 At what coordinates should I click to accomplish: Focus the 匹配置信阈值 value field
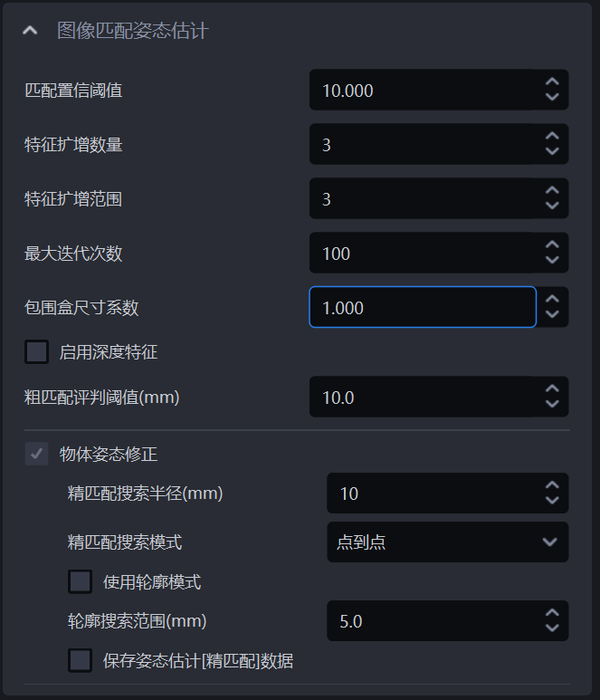tap(422, 91)
